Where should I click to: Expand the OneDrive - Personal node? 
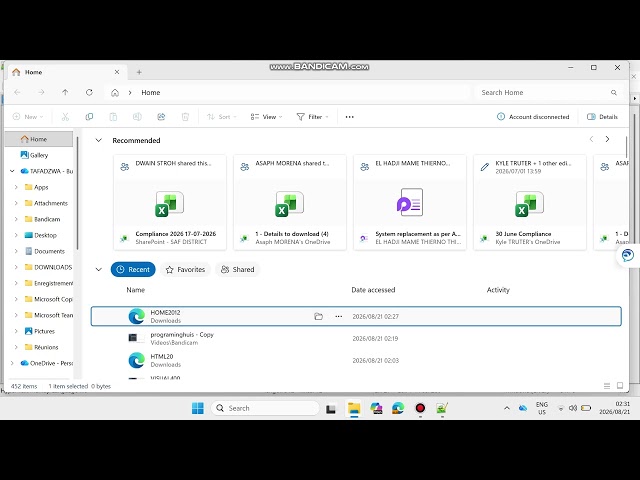click(x=12, y=363)
